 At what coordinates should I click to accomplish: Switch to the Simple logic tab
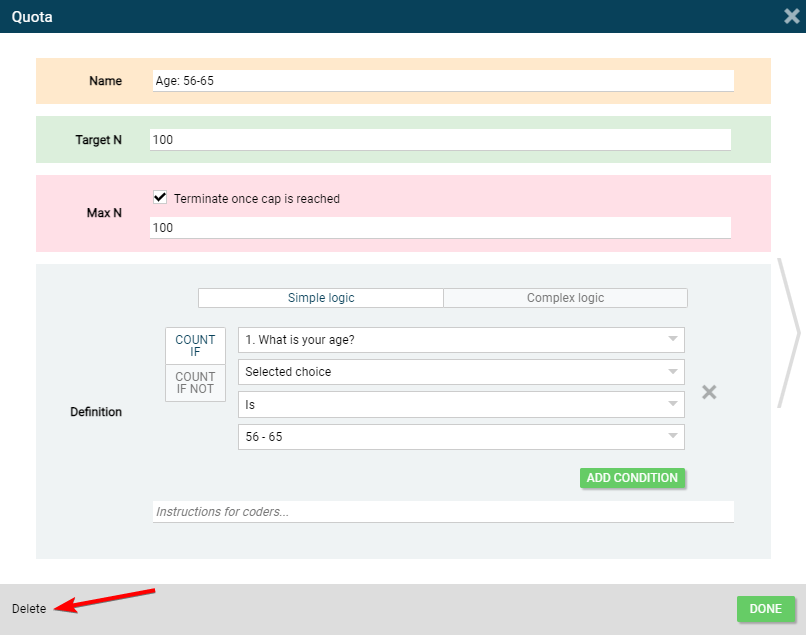point(321,298)
